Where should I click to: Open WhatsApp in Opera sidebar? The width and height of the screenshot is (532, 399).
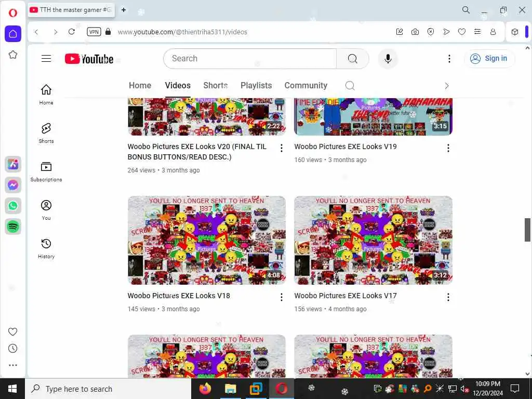click(13, 206)
